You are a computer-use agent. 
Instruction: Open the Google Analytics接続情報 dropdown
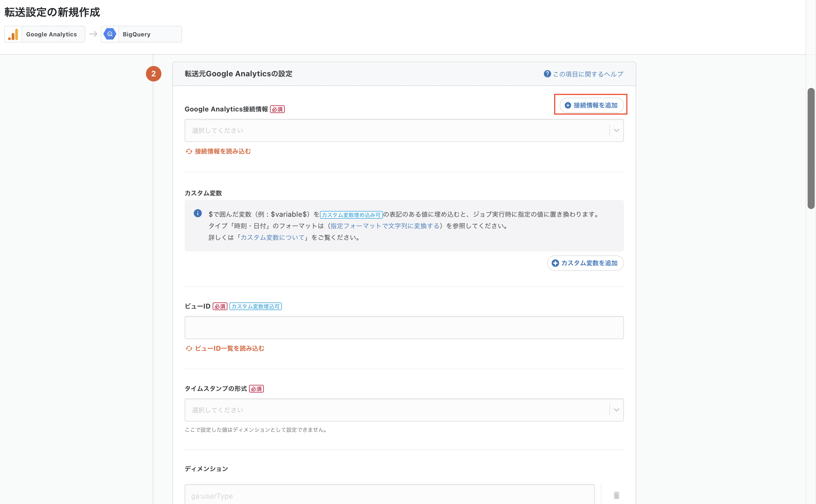coord(404,130)
